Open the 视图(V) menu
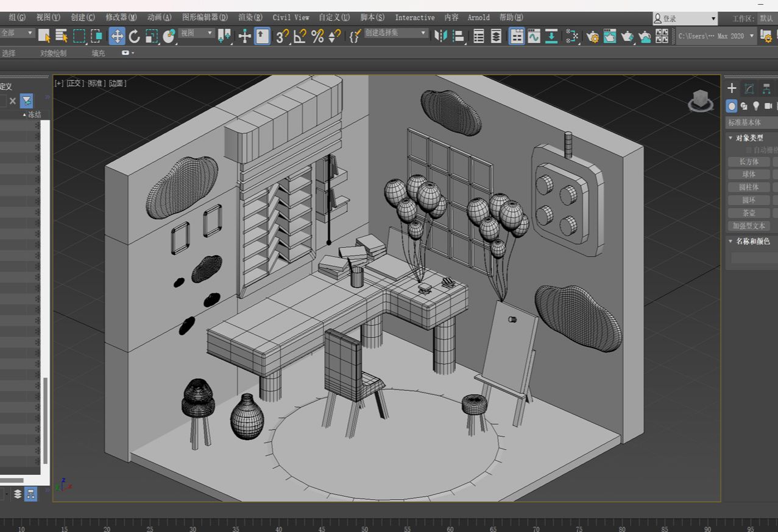 pyautogui.click(x=48, y=18)
